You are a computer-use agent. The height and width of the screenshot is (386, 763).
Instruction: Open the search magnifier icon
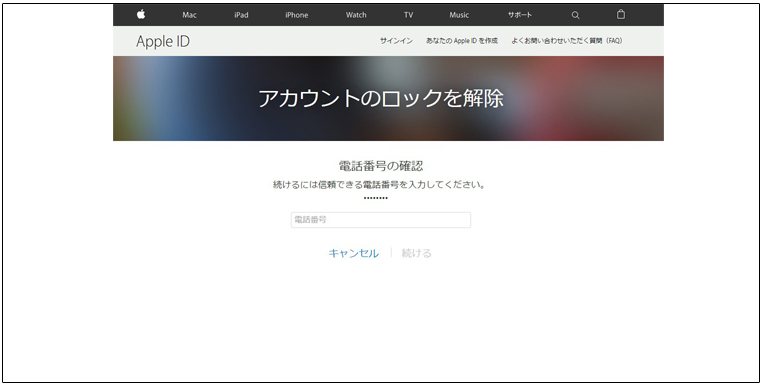[575, 15]
